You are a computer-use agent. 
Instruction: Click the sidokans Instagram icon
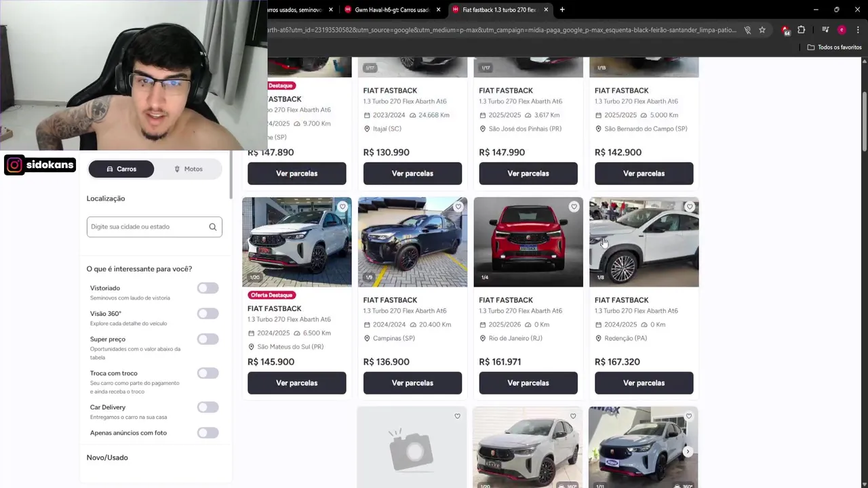tap(14, 165)
